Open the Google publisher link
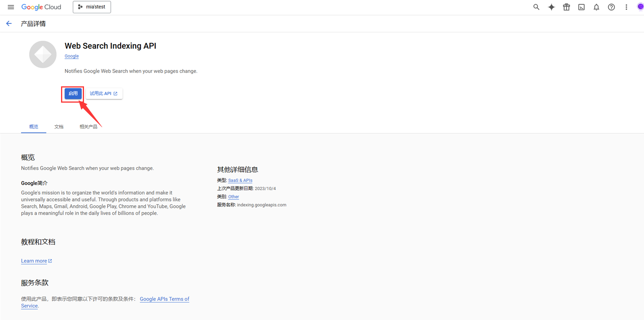 (x=72, y=56)
